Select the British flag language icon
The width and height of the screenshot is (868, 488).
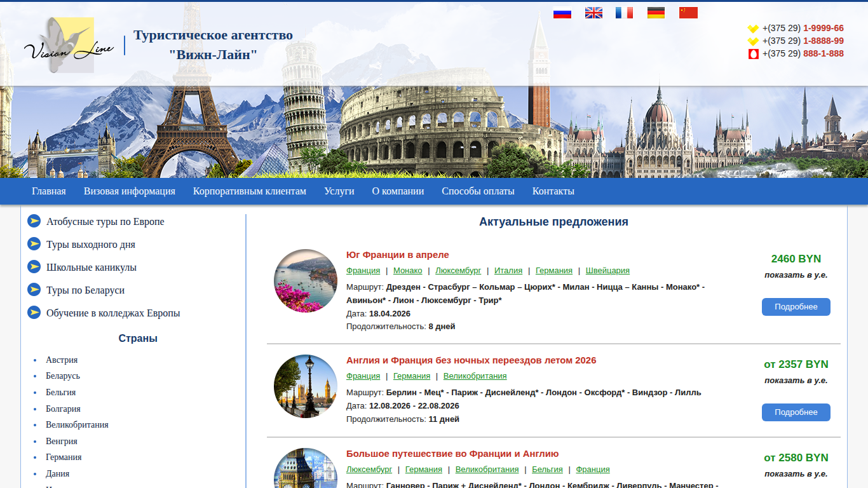pos(593,13)
